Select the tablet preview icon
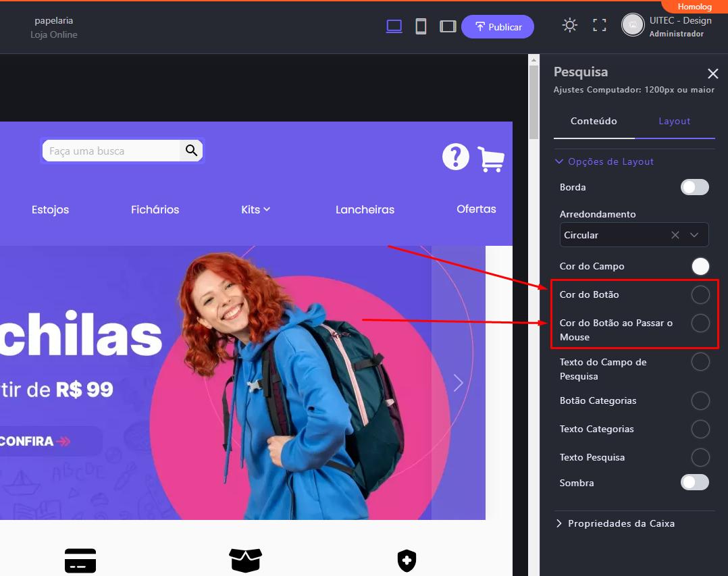 (x=447, y=26)
